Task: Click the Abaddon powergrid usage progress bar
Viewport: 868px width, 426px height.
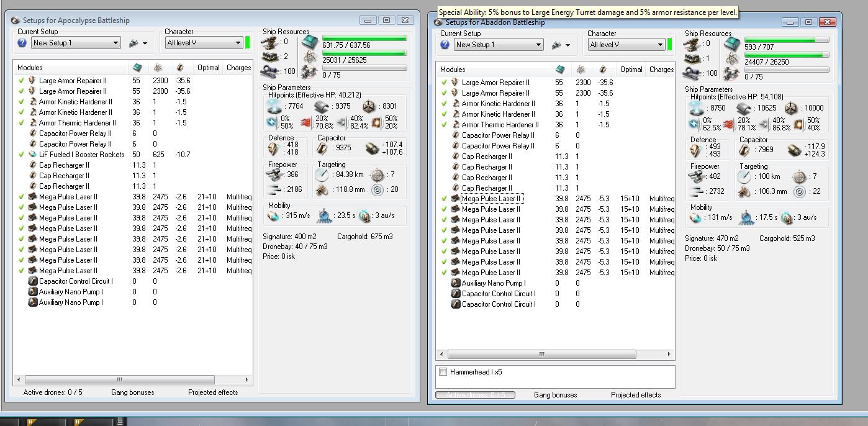Action: [787, 55]
